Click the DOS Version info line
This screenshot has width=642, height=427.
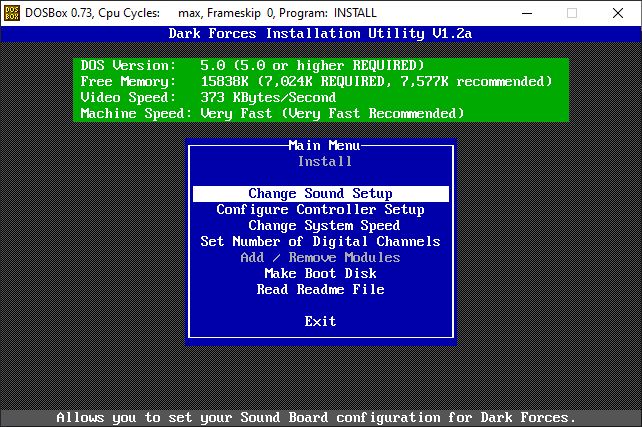pyautogui.click(x=252, y=66)
